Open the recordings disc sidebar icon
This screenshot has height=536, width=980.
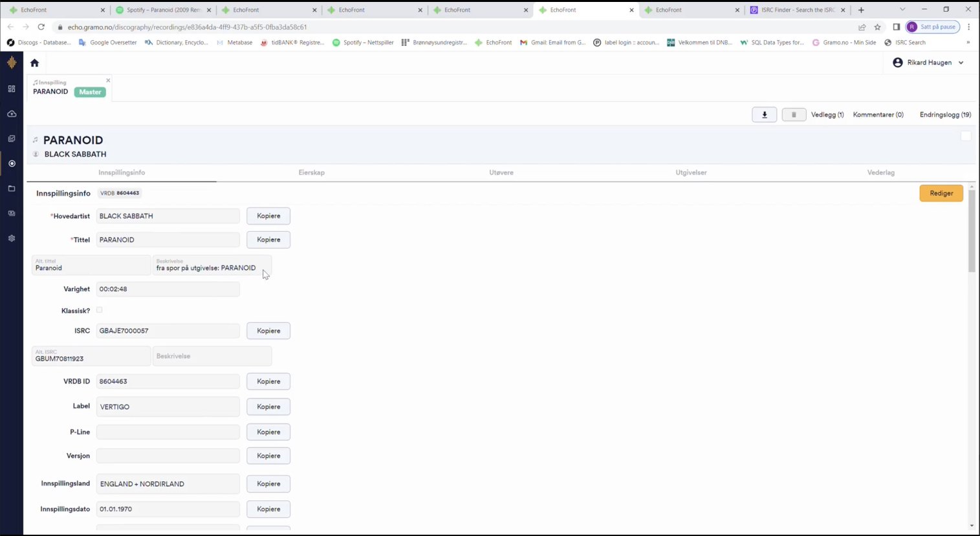tap(12, 164)
